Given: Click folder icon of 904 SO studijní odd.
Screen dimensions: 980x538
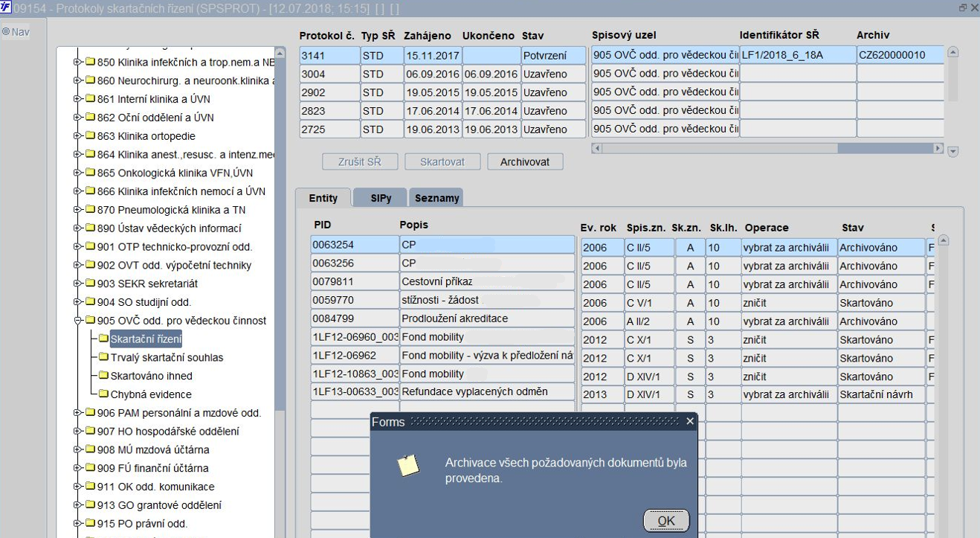Looking at the screenshot, I should point(89,302).
